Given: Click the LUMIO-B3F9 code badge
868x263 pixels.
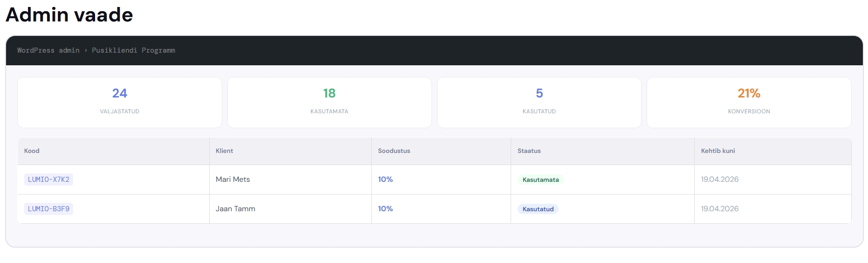Looking at the screenshot, I should (48, 209).
